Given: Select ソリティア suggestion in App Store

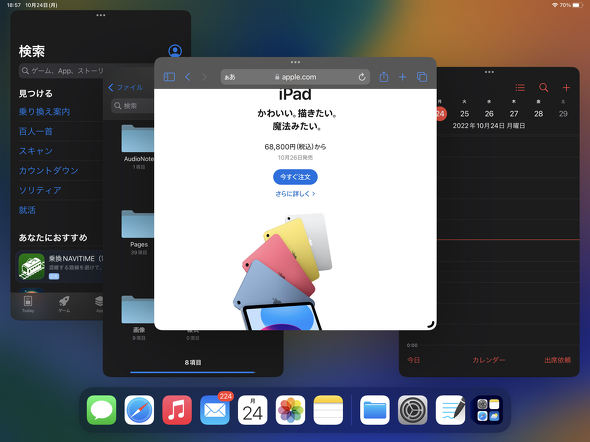Looking at the screenshot, I should pos(40,190).
